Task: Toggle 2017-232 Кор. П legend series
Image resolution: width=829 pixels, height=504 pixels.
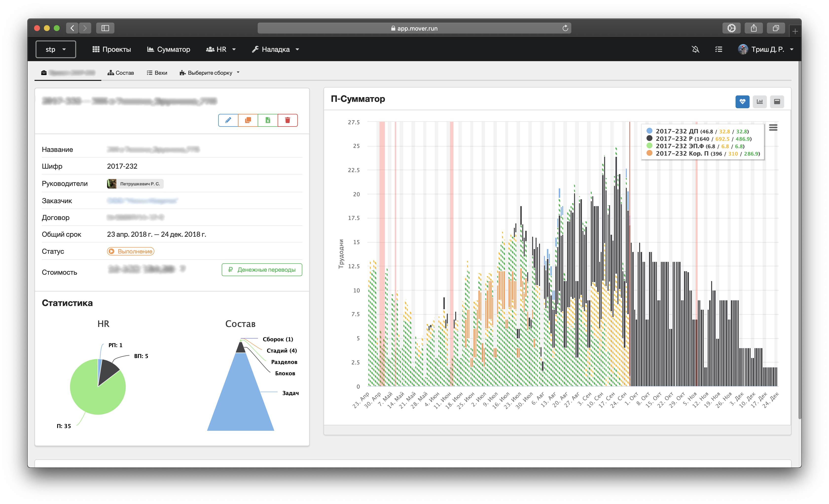Action: tap(682, 153)
